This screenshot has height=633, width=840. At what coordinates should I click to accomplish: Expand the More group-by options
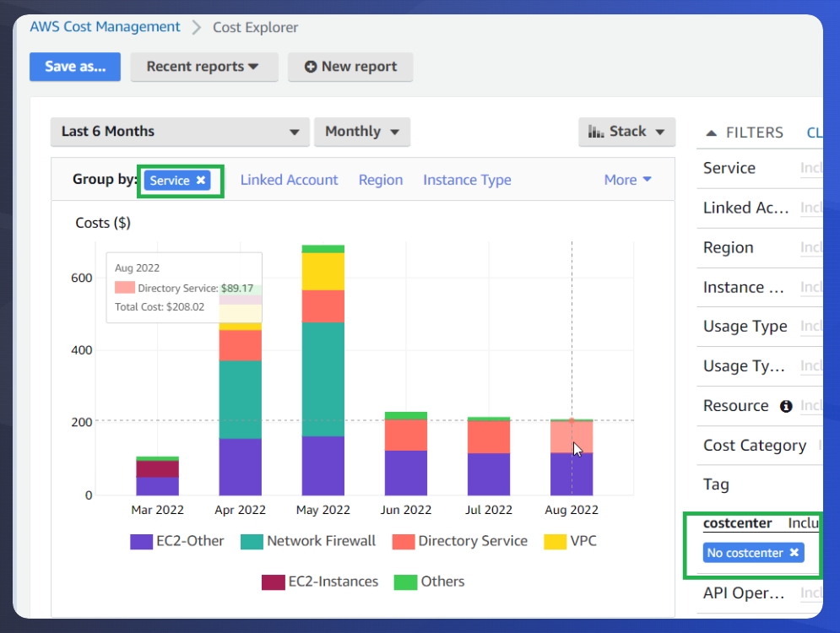(627, 180)
